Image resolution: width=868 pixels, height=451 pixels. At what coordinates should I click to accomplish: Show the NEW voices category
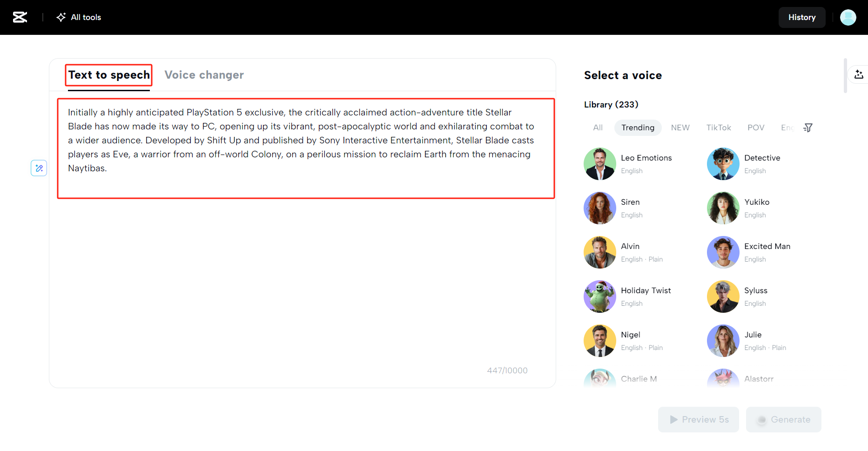pos(680,128)
